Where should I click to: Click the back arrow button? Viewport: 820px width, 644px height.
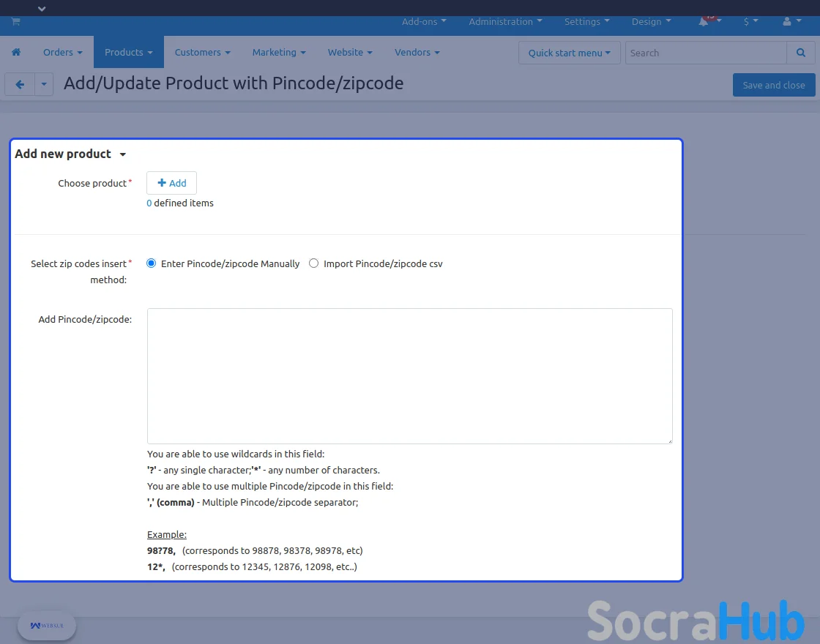point(20,85)
